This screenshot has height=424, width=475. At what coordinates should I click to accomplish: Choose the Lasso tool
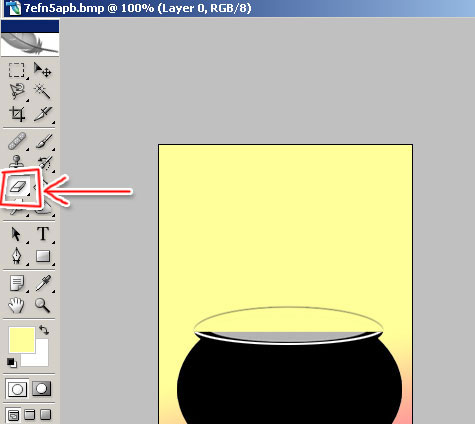[17, 91]
